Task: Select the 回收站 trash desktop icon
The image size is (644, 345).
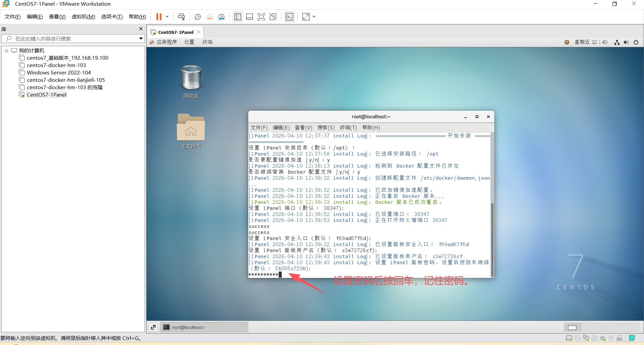Action: 191,82
